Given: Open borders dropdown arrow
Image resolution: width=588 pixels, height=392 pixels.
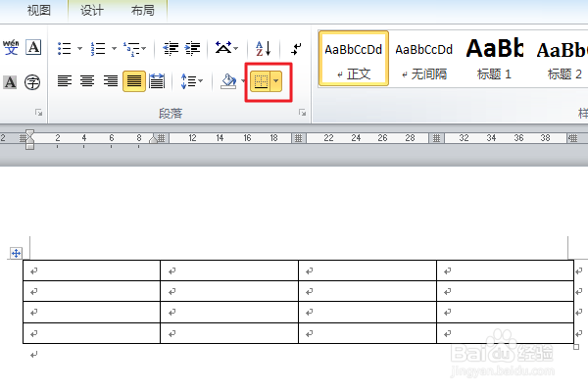Looking at the screenshot, I should point(276,81).
